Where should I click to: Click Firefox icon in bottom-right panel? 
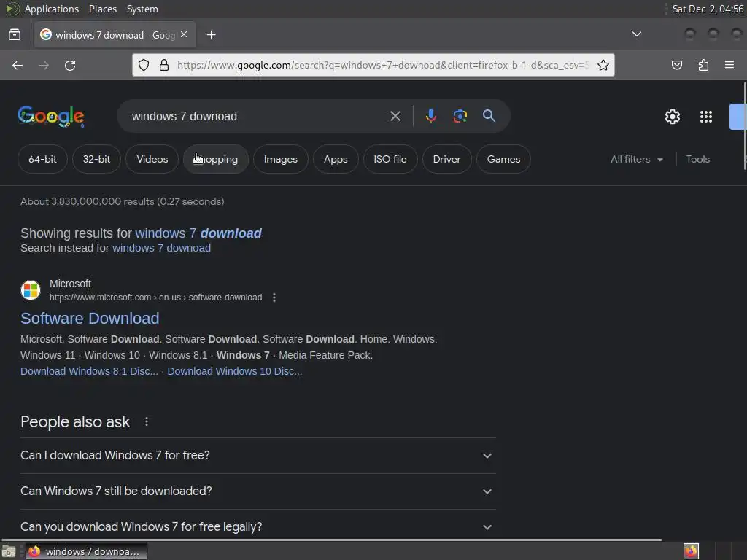[x=691, y=551]
